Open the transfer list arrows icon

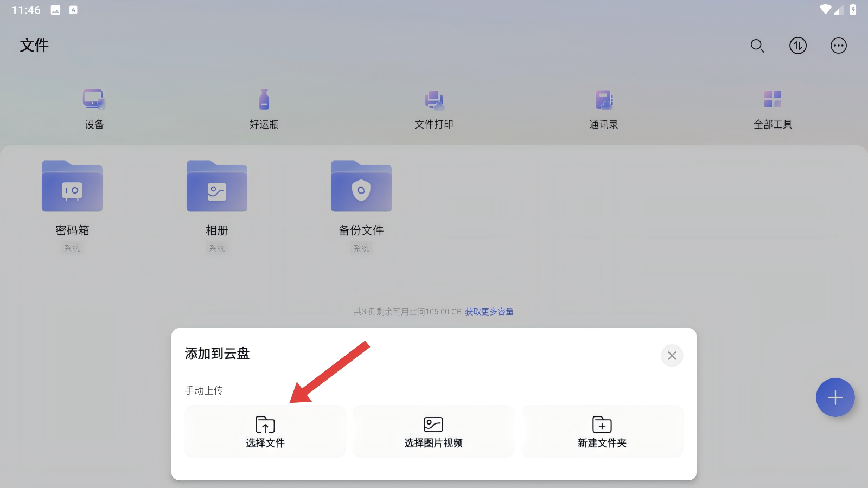pyautogui.click(x=797, y=46)
